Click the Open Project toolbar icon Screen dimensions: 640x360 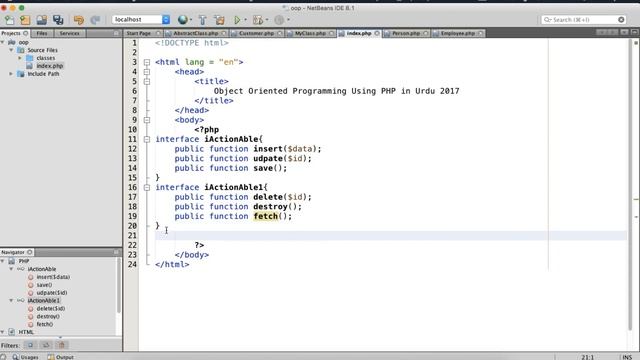(x=42, y=20)
